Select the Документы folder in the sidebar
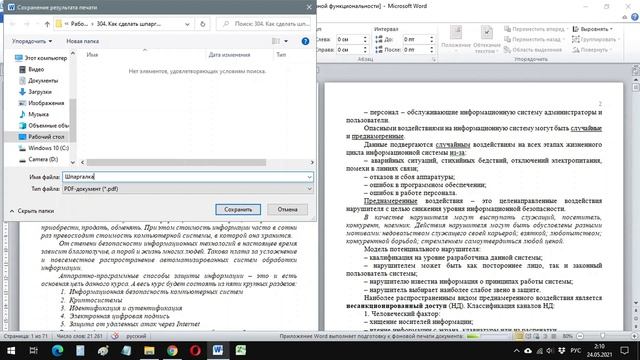This screenshot has width=640, height=360. tap(39, 80)
